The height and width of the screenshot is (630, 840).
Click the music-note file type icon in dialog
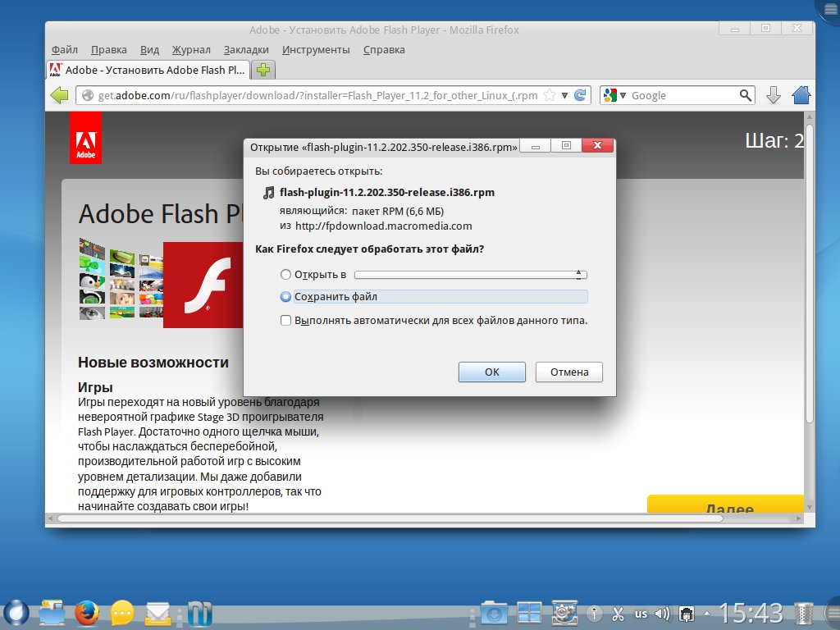point(268,192)
